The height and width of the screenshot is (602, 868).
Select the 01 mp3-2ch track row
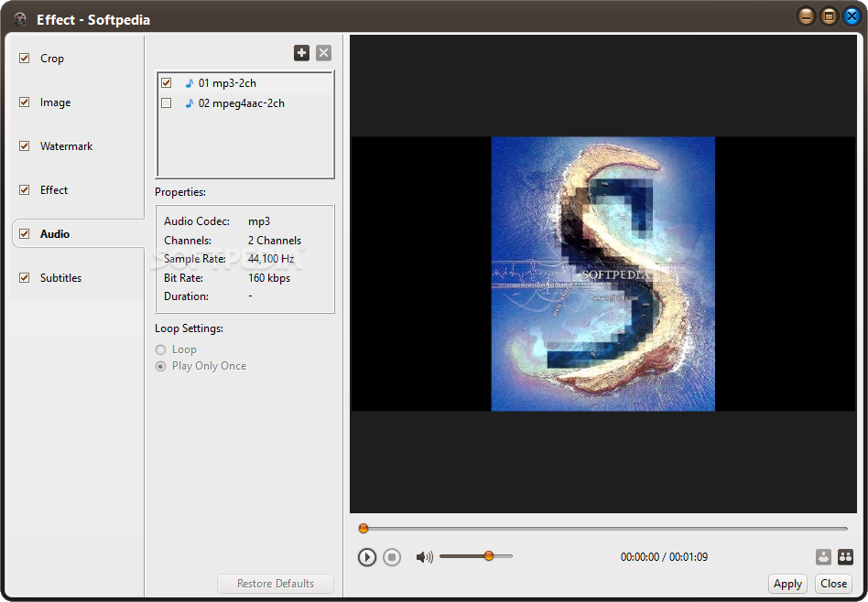[x=245, y=83]
